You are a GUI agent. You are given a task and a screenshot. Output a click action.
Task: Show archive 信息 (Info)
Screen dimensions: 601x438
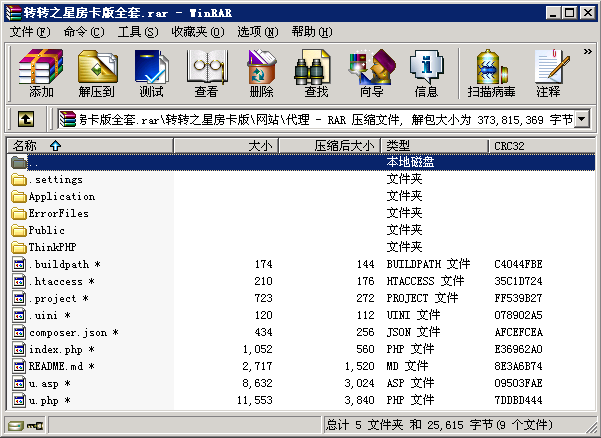coord(426,74)
